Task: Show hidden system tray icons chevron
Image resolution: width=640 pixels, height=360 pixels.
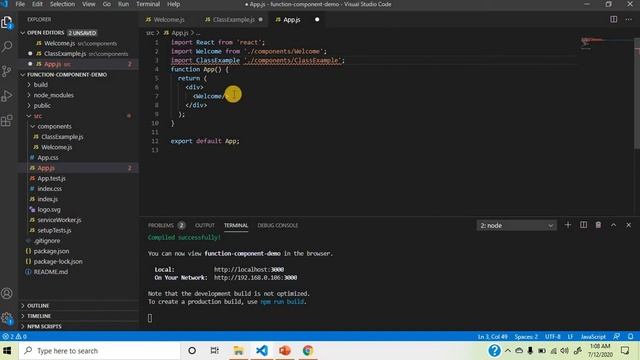Action: [x=508, y=351]
